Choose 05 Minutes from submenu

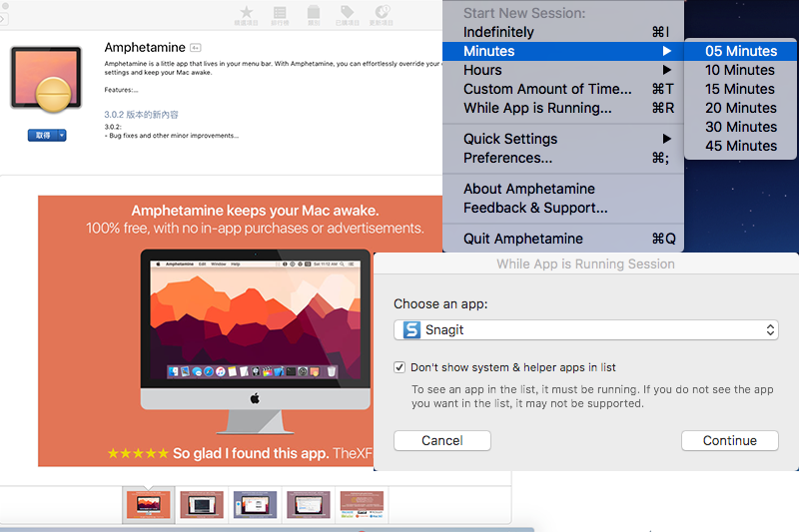(740, 51)
